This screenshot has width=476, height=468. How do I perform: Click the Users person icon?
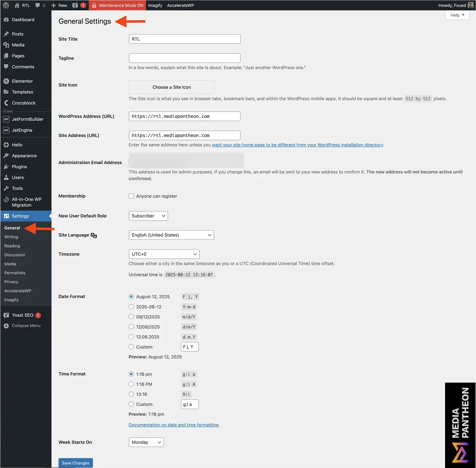(6, 177)
